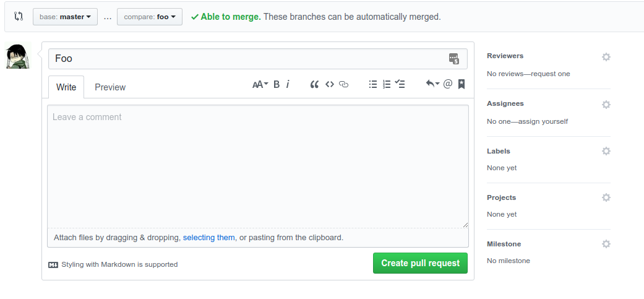Open saved replies dropdown arrow
Image resolution: width=644 pixels, height=299 pixels.
pos(433,84)
